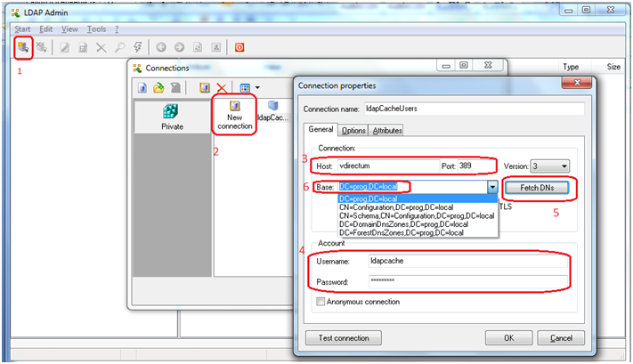Click the Base combo box text field
The height and width of the screenshot is (364, 633).
pos(412,187)
